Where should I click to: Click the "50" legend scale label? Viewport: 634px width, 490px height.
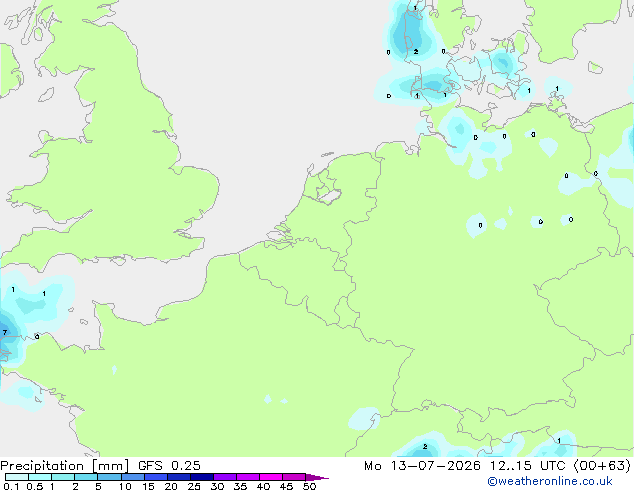[x=310, y=486]
